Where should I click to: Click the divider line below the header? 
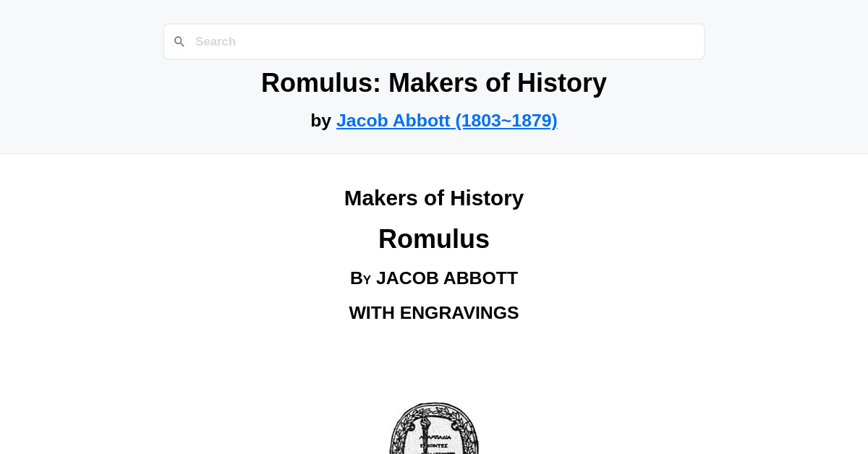coord(434,153)
